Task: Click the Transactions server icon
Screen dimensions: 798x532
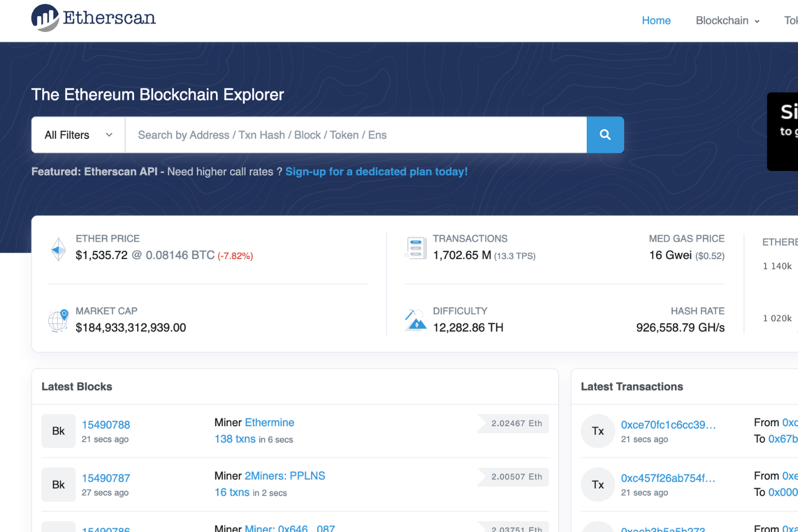Action: click(x=415, y=248)
